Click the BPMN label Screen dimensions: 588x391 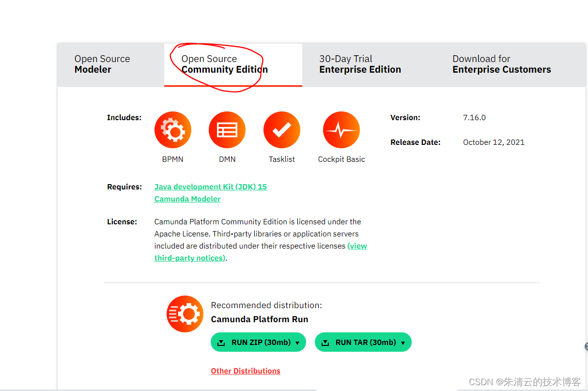tap(173, 159)
